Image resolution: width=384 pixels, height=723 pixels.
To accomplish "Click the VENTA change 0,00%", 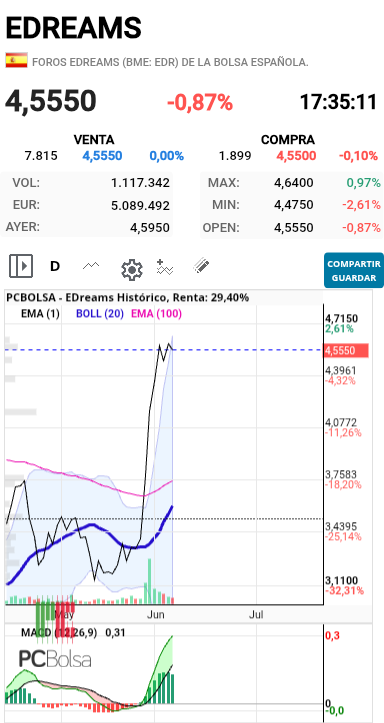I will [166, 156].
